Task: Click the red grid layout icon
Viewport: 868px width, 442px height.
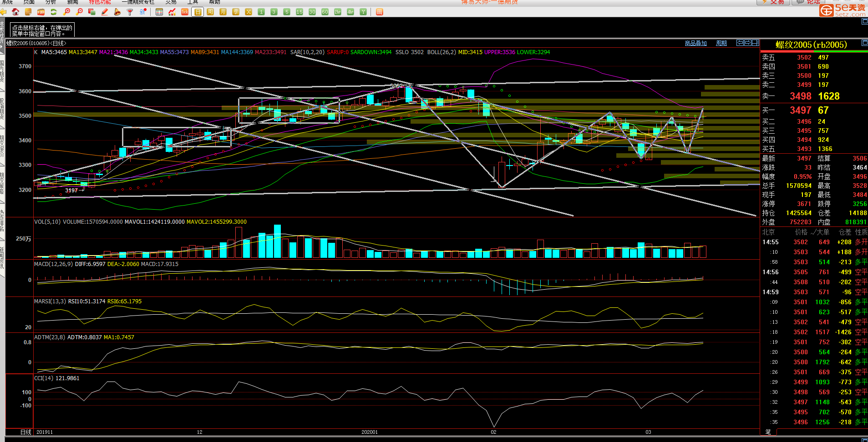Action: (380, 12)
